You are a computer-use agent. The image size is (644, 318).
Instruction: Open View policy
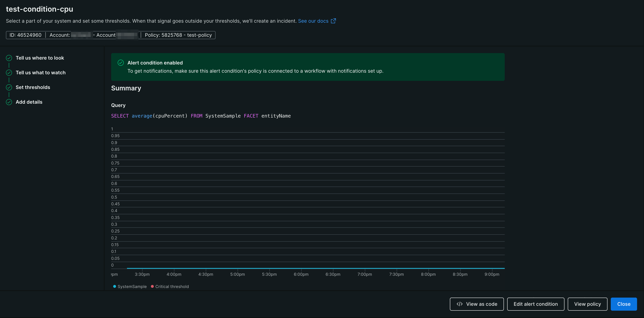tap(588, 304)
